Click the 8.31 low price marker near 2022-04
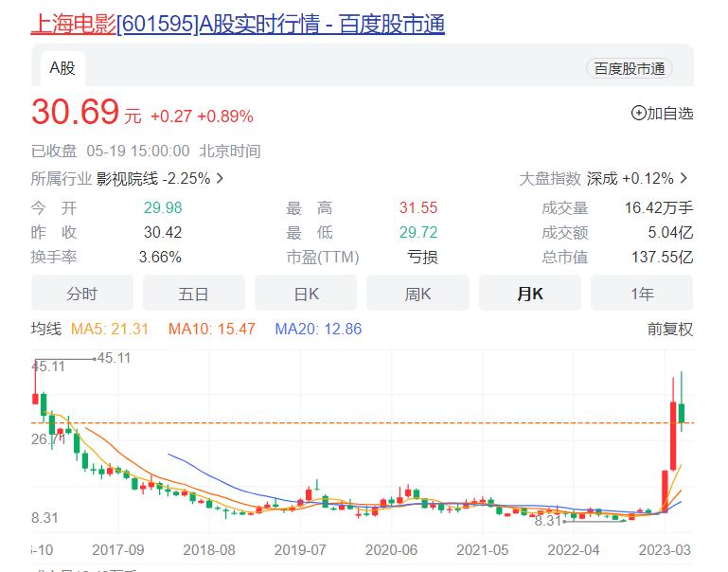The width and height of the screenshot is (728, 572). (548, 521)
